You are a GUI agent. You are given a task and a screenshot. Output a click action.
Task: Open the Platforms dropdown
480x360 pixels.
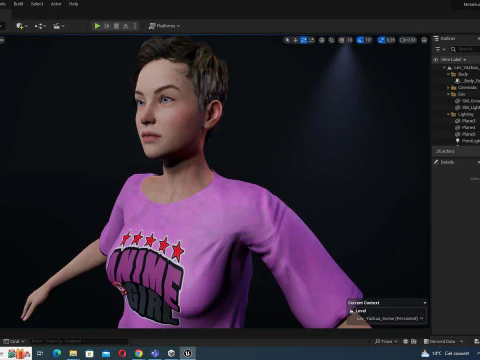click(164, 26)
